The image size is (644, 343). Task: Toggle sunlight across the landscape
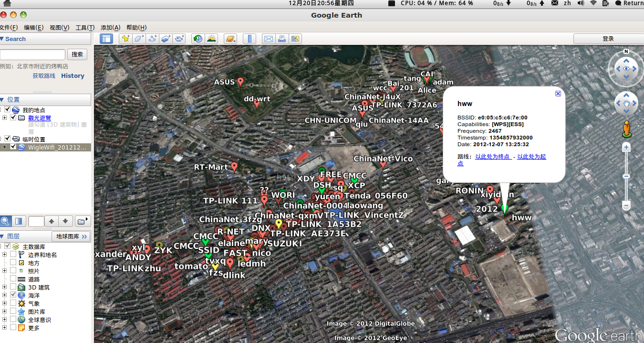coord(211,39)
